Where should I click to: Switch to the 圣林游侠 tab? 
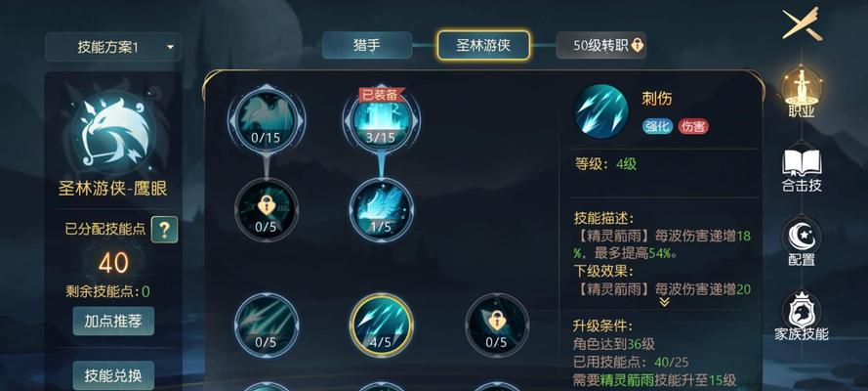pos(483,45)
